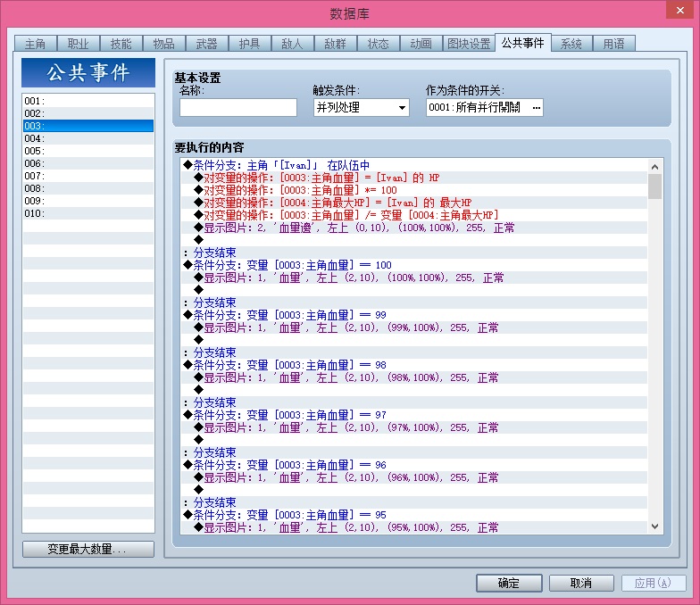
Task: Select the first 分支结束 line
Action: point(414,253)
